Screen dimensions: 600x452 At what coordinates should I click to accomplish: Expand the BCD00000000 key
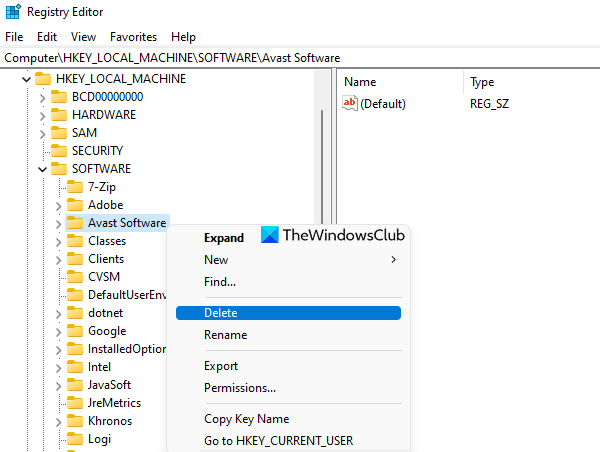(42, 98)
